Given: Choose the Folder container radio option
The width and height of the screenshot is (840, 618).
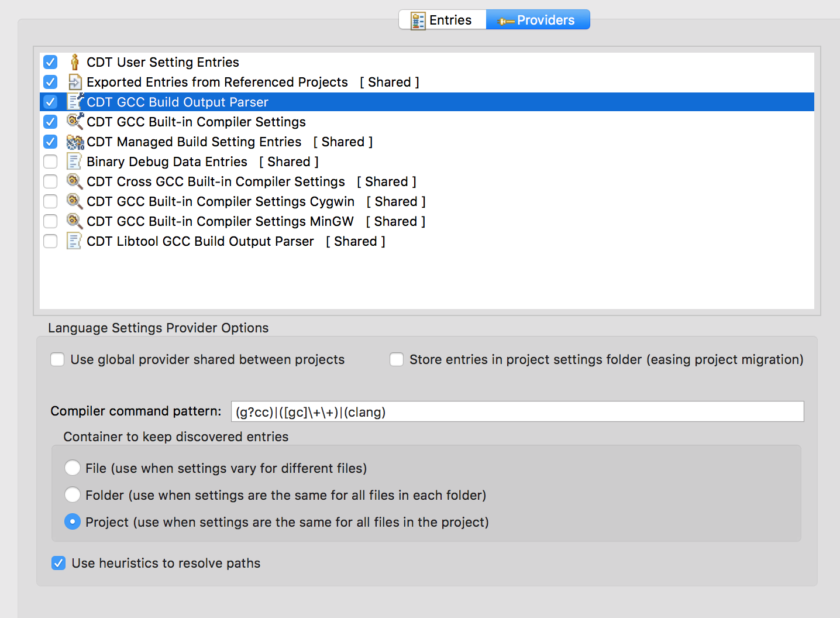Looking at the screenshot, I should coord(73,495).
